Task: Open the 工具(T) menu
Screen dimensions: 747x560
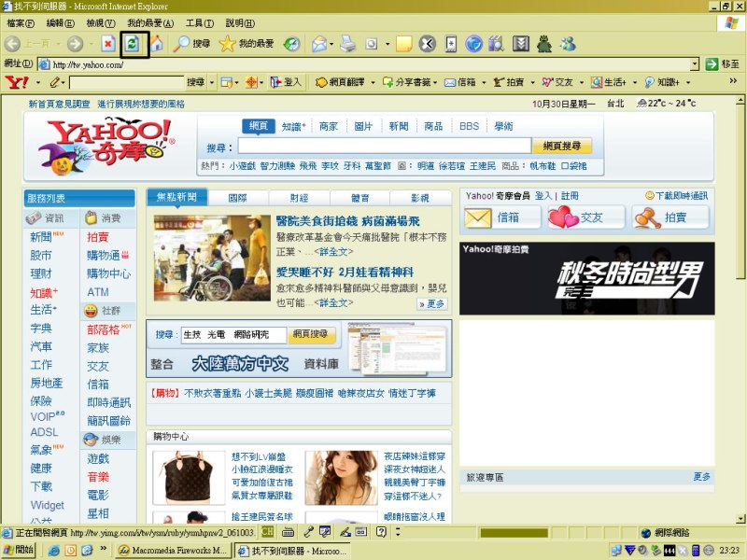Action: 200,22
